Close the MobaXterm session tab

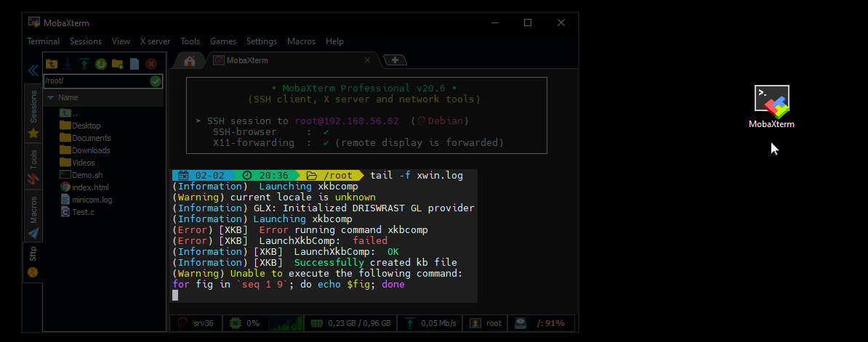coord(368,60)
